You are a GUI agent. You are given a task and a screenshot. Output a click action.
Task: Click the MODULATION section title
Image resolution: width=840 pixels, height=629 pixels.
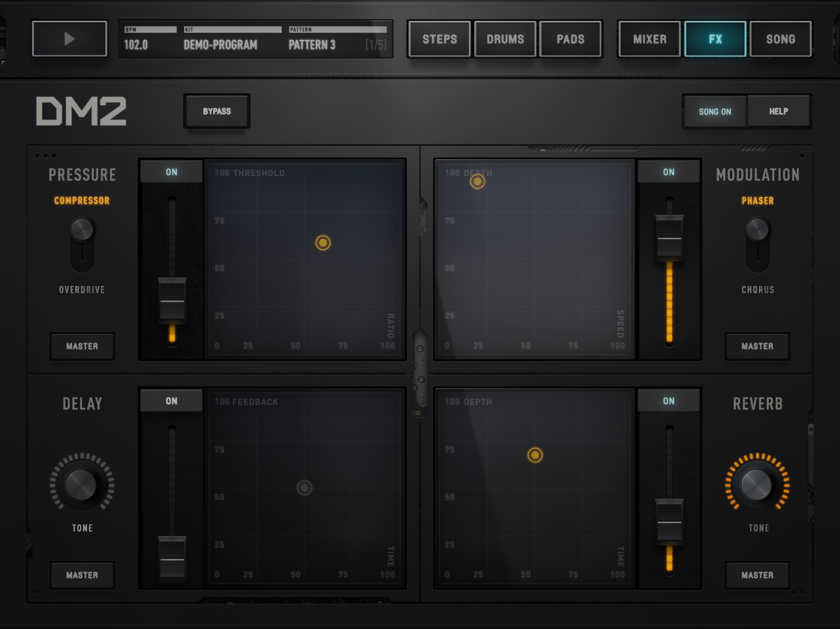point(758,175)
